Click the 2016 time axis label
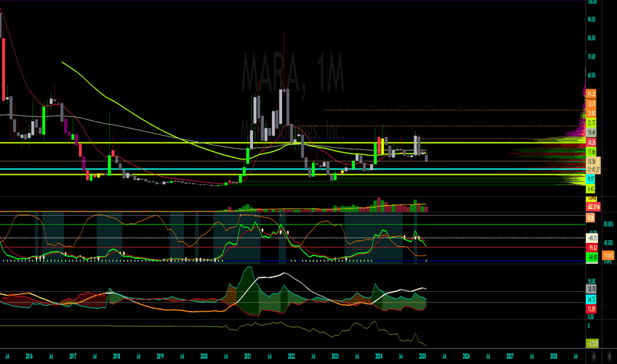Screen dimensions: 617x364 point(29,356)
